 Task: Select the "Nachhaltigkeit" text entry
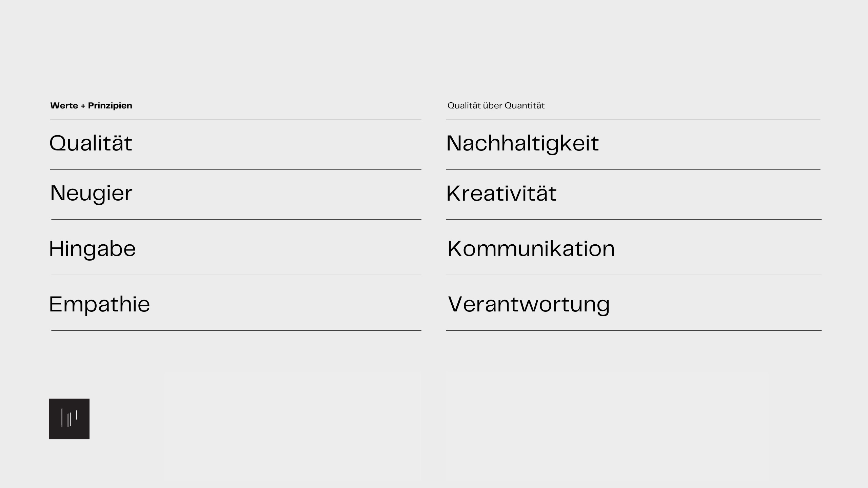pos(522,144)
